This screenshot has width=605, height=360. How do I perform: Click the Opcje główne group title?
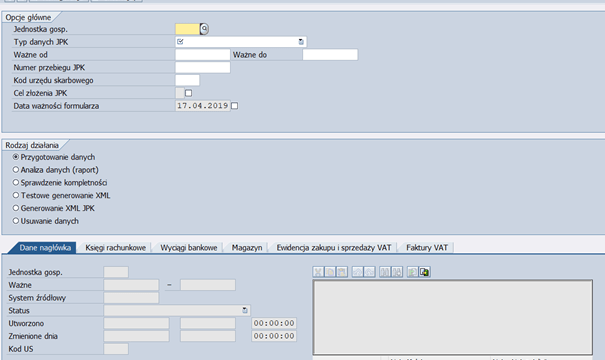[28, 17]
